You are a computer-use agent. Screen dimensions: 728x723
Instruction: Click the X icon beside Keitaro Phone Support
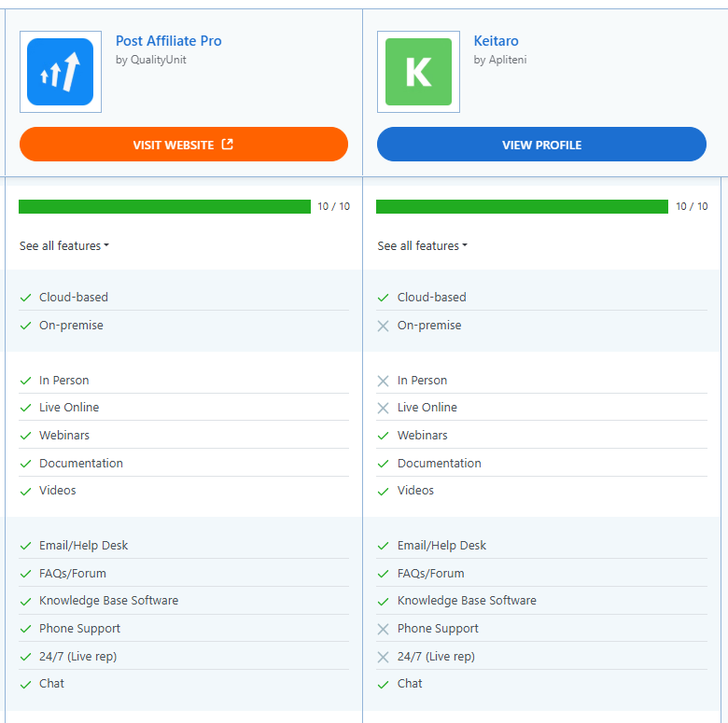tap(383, 629)
